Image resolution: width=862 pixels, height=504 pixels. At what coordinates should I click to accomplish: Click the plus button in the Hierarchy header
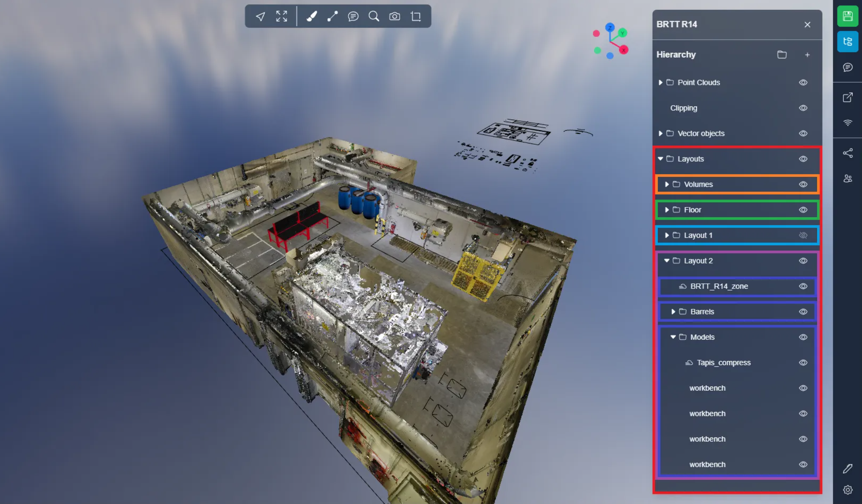pyautogui.click(x=807, y=55)
